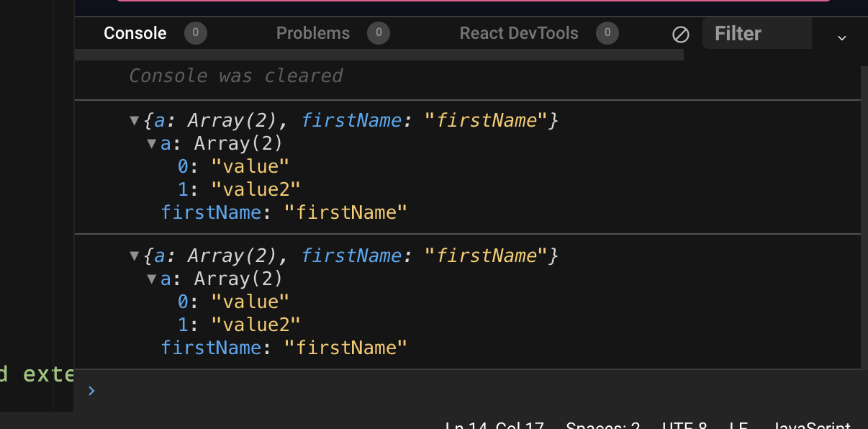868x429 pixels.
Task: Collapse the first logged object
Action: [134, 120]
